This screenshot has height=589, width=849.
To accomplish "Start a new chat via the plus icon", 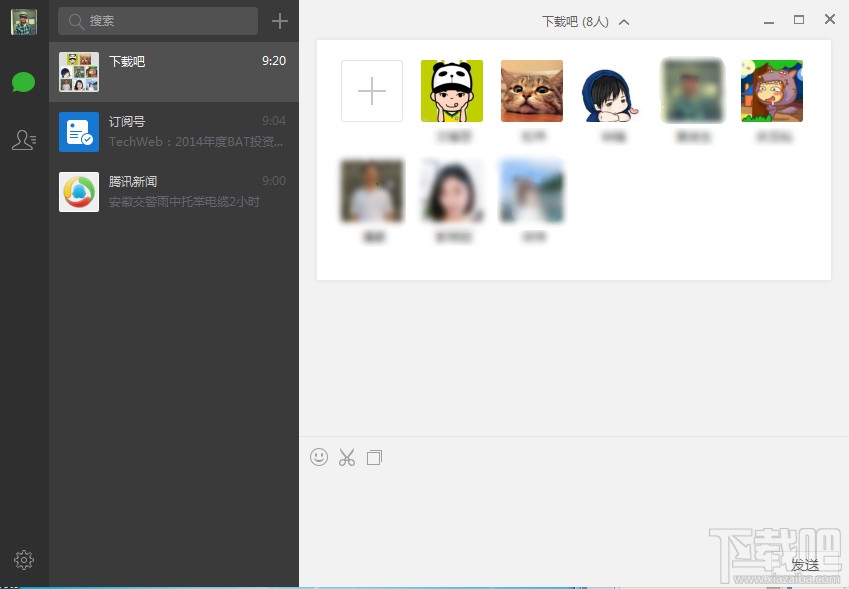I will click(280, 20).
